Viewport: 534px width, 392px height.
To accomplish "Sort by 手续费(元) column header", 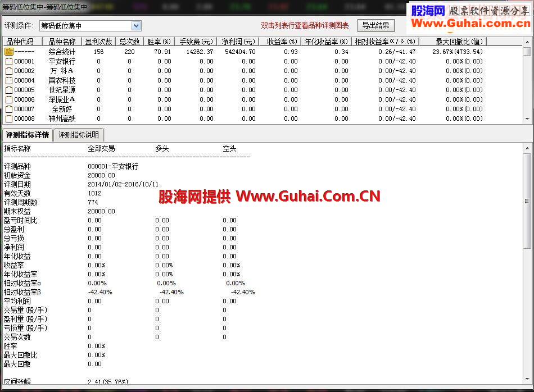I will pyautogui.click(x=196, y=42).
